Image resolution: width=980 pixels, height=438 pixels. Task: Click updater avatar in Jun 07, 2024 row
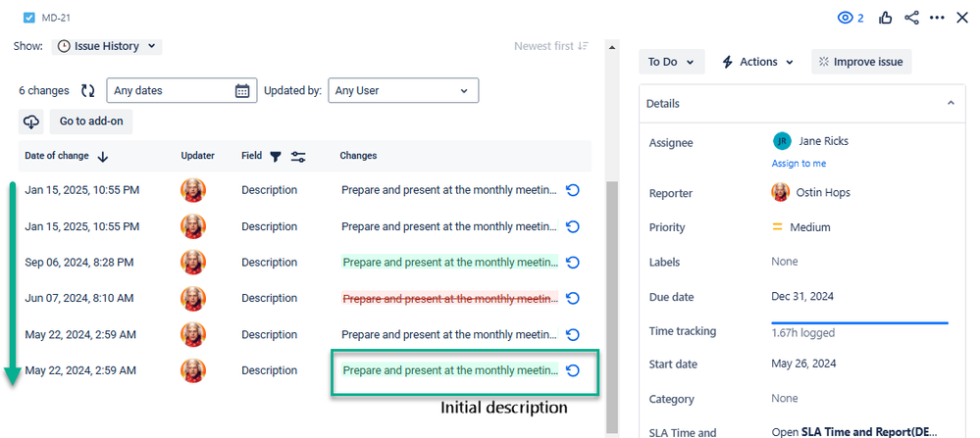193,299
